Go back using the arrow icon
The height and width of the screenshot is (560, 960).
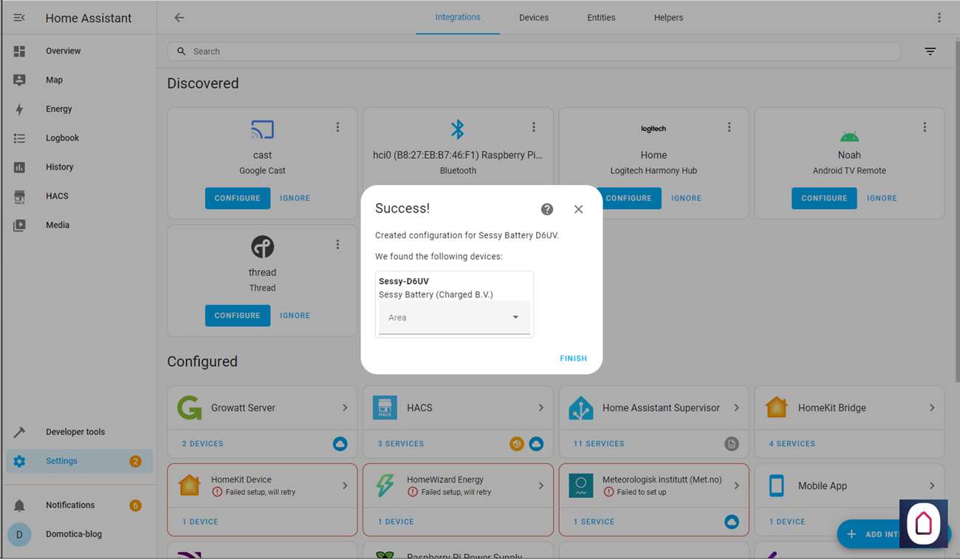point(179,18)
